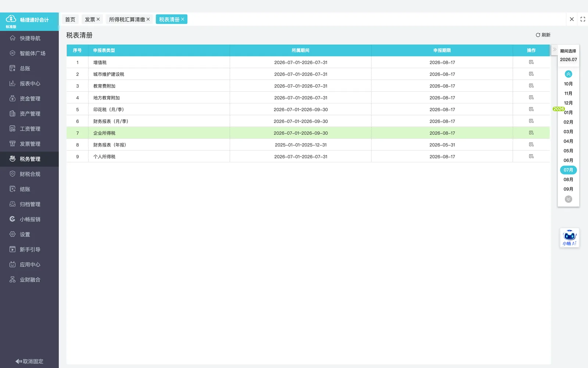Open the 教育费附加 row action icon
Image resolution: width=588 pixels, height=368 pixels.
[531, 86]
